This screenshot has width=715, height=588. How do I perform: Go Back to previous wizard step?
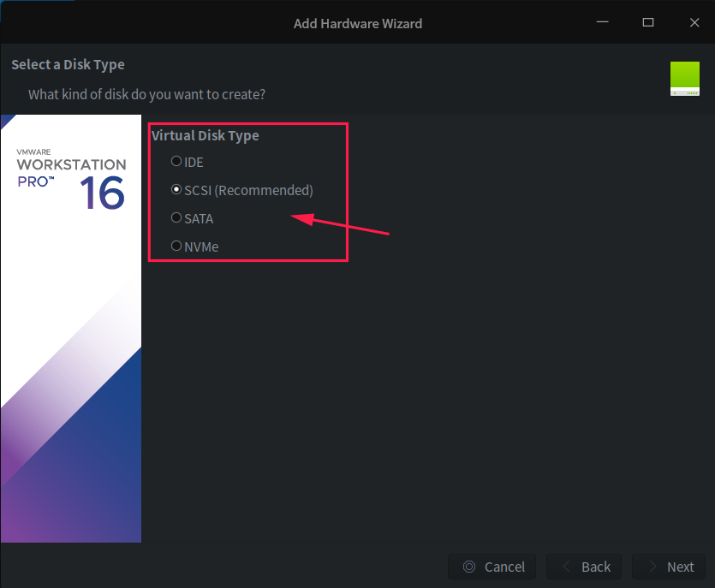click(x=584, y=567)
